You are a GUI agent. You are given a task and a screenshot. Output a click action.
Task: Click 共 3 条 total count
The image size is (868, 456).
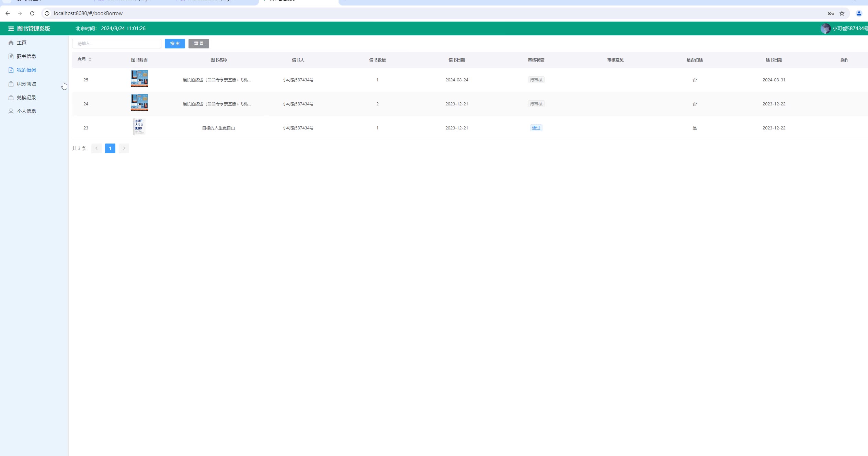tap(79, 148)
